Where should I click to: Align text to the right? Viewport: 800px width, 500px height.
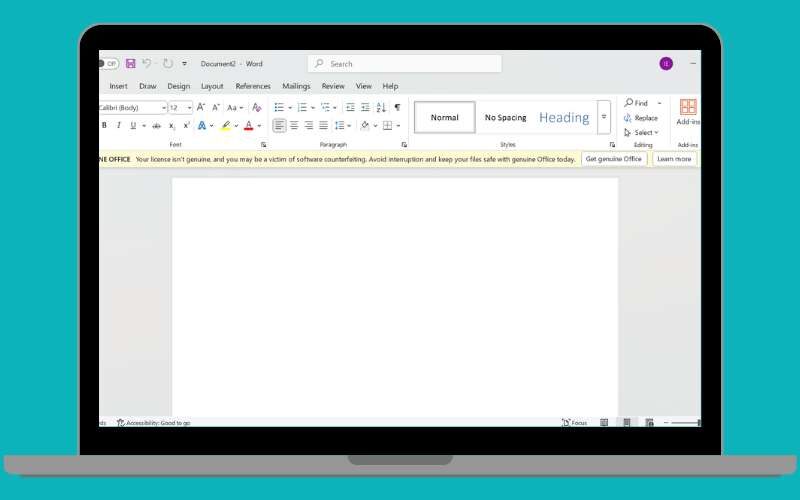(x=309, y=126)
